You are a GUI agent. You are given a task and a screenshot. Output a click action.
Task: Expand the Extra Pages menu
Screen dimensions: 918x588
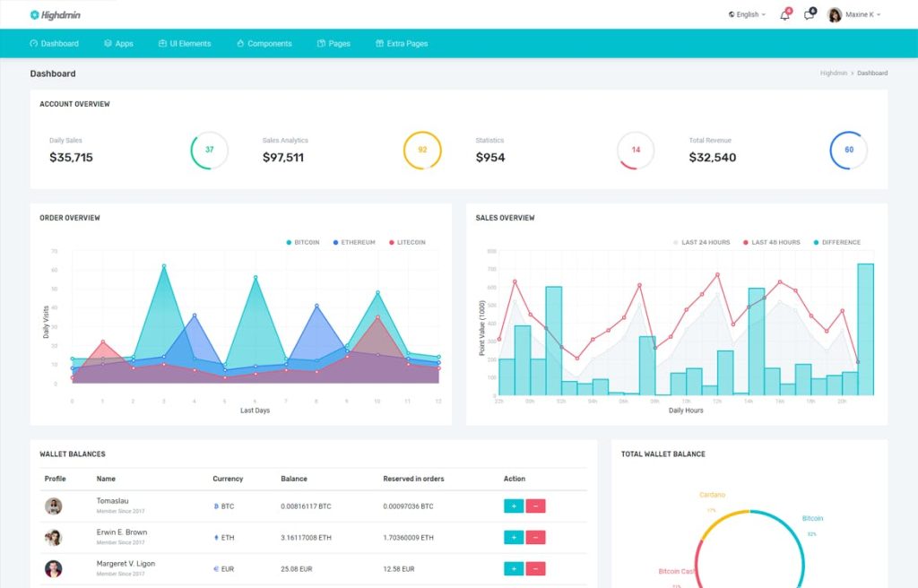[401, 43]
